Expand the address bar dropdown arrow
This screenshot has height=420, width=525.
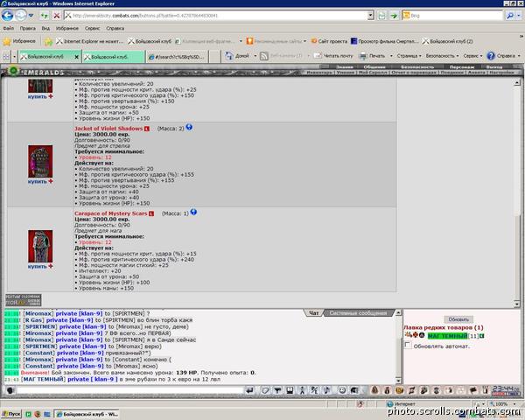point(370,16)
